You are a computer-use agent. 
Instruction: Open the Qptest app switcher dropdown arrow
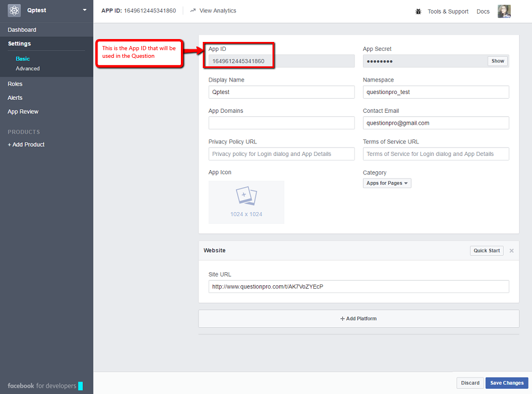click(85, 10)
